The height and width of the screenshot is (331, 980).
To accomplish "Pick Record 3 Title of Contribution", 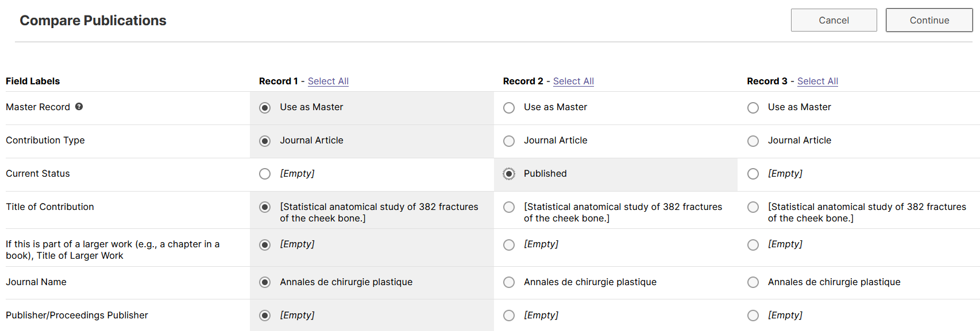I will [x=753, y=207].
